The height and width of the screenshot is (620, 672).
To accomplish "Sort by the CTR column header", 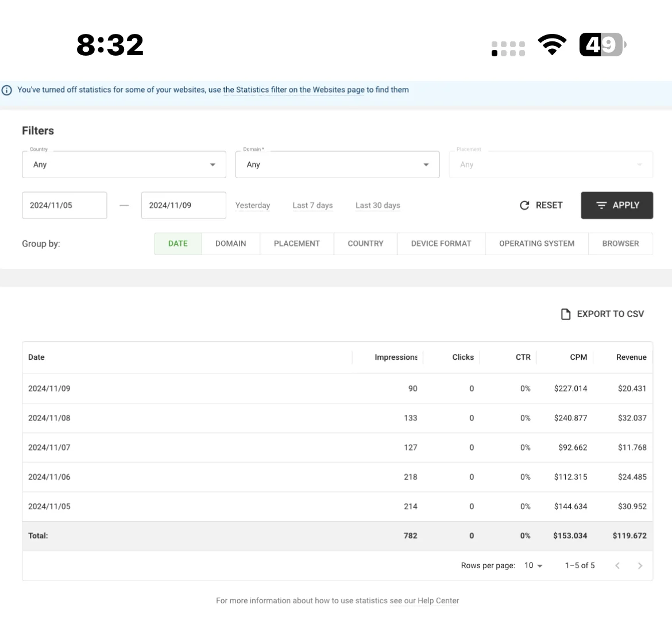I will coord(523,357).
